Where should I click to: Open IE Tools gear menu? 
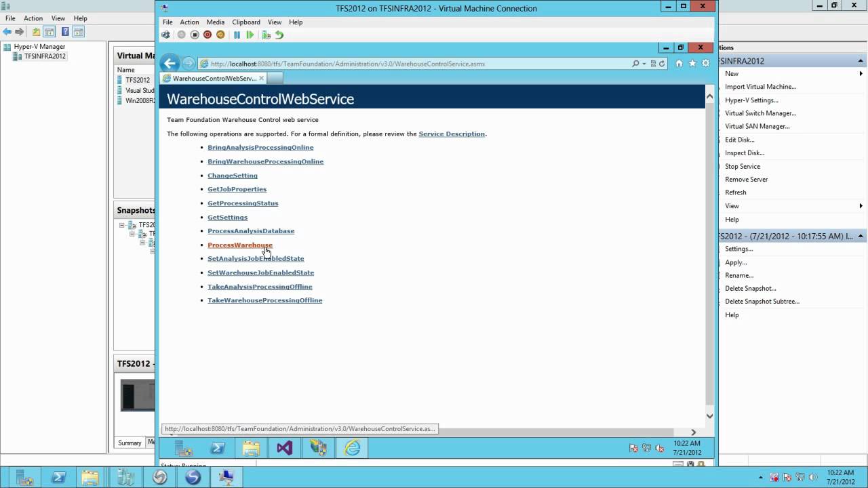coord(705,63)
